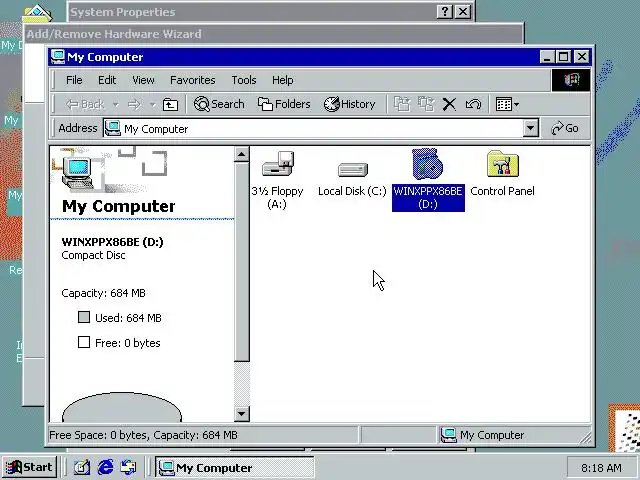Toggle the Folders pane button
Image resolution: width=640 pixels, height=480 pixels.
pyautogui.click(x=284, y=104)
